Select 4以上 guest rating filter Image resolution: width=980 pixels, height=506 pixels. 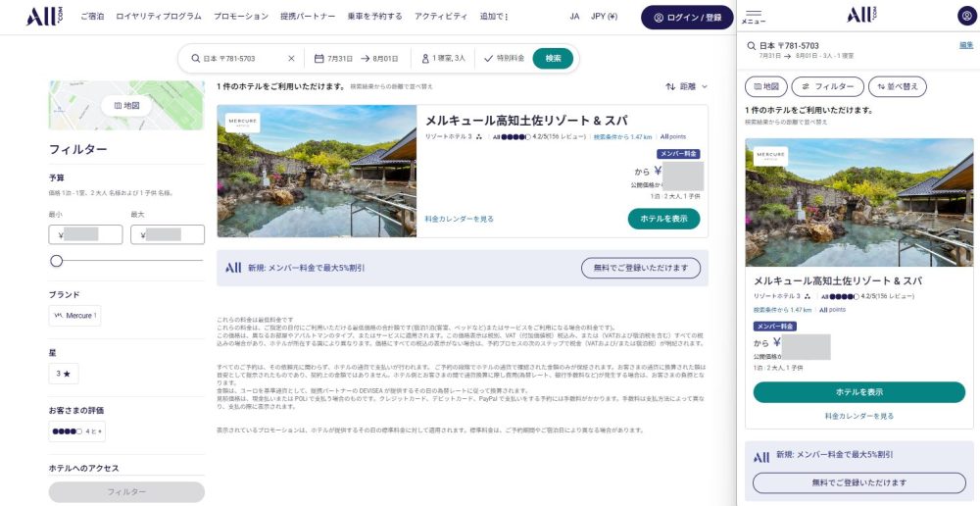coord(76,431)
